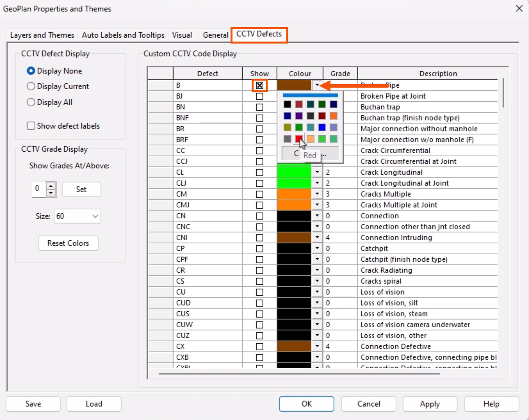This screenshot has width=529, height=420.
Task: Switch to the Visual tab
Action: pos(182,35)
